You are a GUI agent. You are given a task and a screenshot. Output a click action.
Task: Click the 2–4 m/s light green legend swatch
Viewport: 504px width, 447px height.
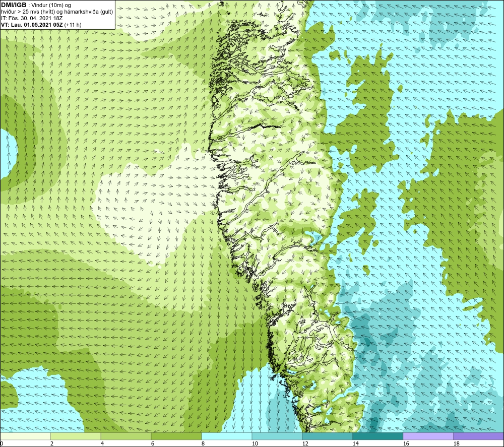coord(76,436)
